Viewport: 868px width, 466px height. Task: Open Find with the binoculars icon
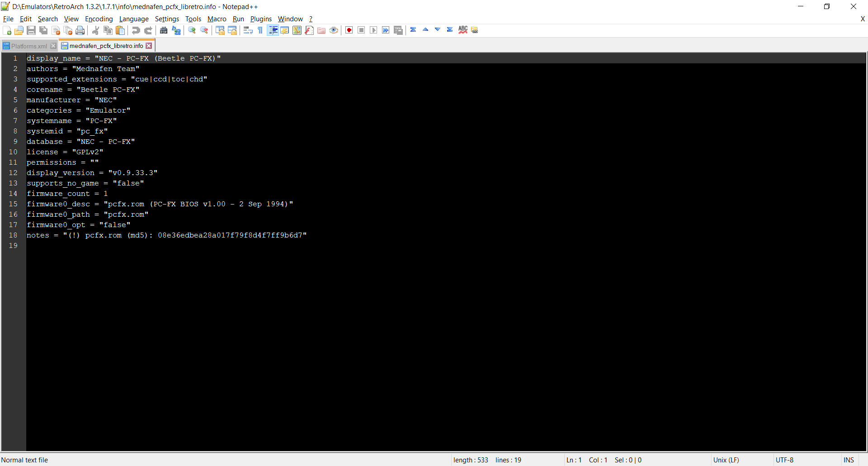(164, 30)
